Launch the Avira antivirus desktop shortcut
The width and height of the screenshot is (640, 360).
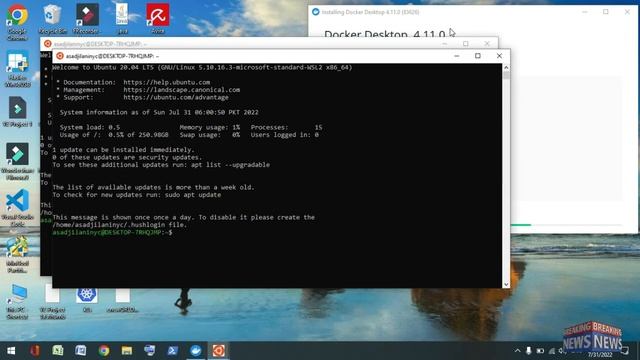pos(158,19)
